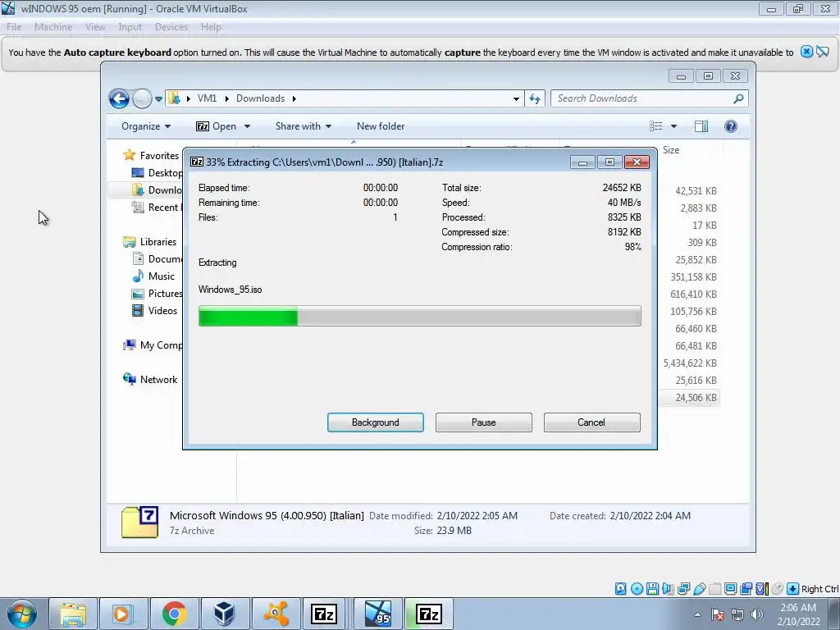Open the VirtualBox Devices menu
The width and height of the screenshot is (840, 630).
pyautogui.click(x=171, y=27)
